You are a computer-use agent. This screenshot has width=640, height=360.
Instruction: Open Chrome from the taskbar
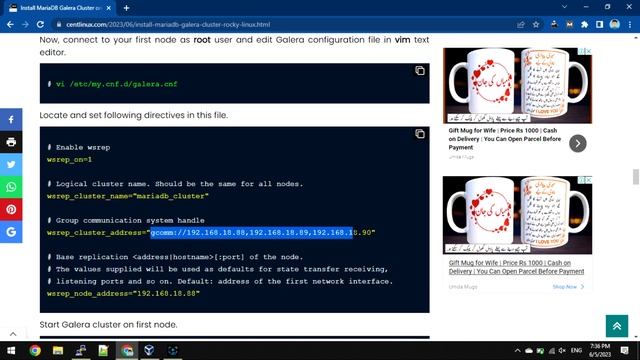click(x=35, y=351)
